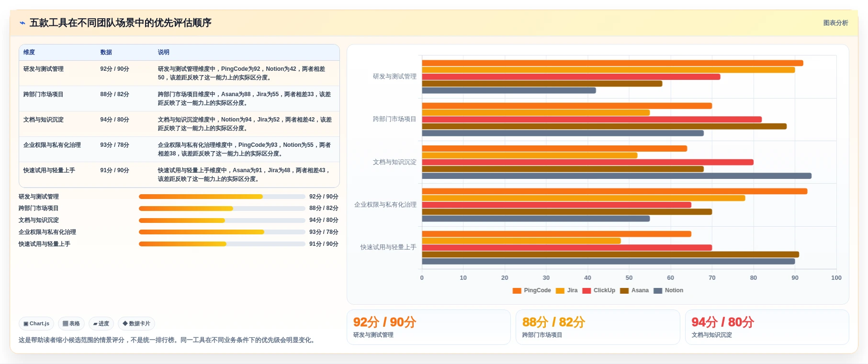Click the footnote sentence starting 这是帮助读者缩小候选范围
Image resolution: width=868 pixels, height=364 pixels.
pos(168,340)
